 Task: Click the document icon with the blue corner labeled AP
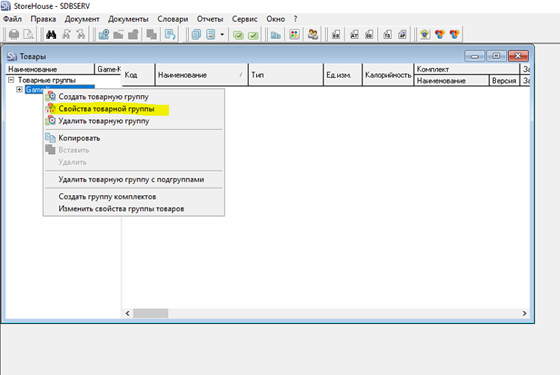coord(402,34)
